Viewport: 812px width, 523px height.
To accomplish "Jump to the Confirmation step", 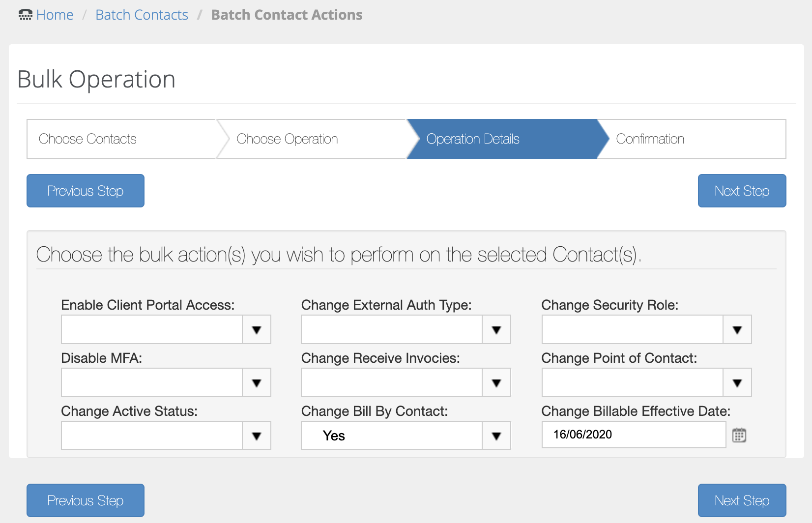I will pos(650,139).
